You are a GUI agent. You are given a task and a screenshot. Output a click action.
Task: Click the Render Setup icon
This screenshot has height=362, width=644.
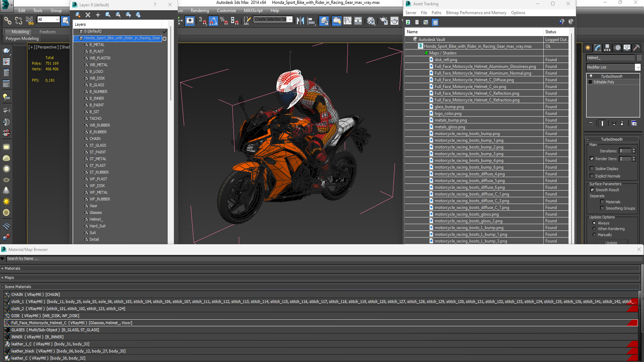tap(384, 21)
